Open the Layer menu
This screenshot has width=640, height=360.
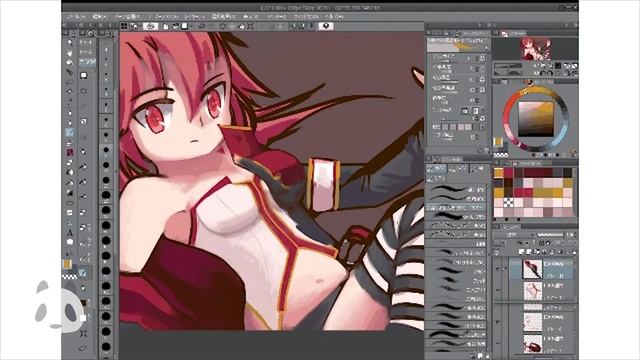click(x=194, y=17)
